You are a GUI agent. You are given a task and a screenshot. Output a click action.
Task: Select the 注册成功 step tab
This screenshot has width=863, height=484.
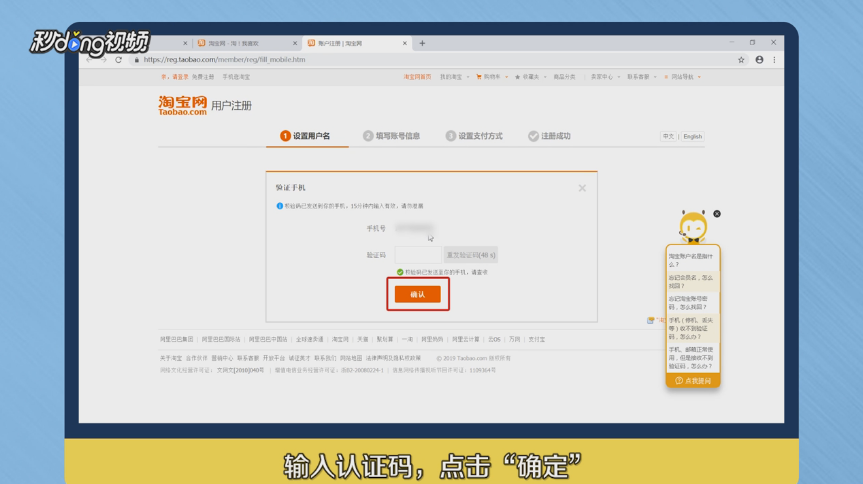(x=549, y=136)
